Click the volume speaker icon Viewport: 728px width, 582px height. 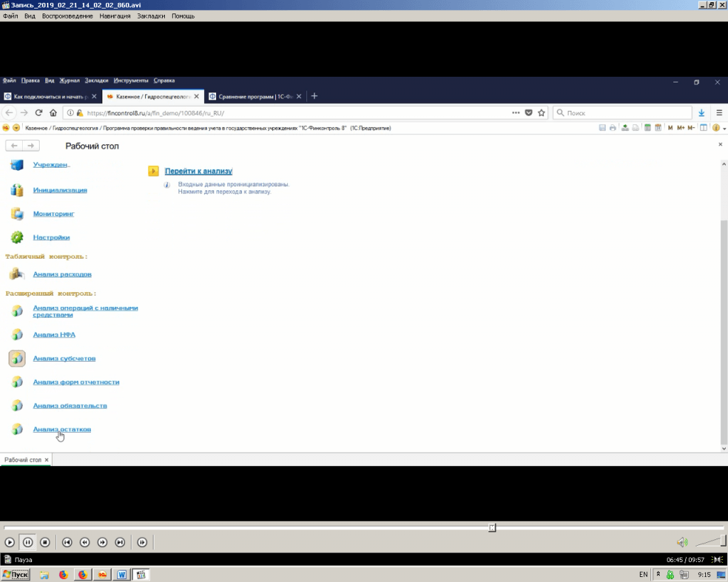click(682, 542)
